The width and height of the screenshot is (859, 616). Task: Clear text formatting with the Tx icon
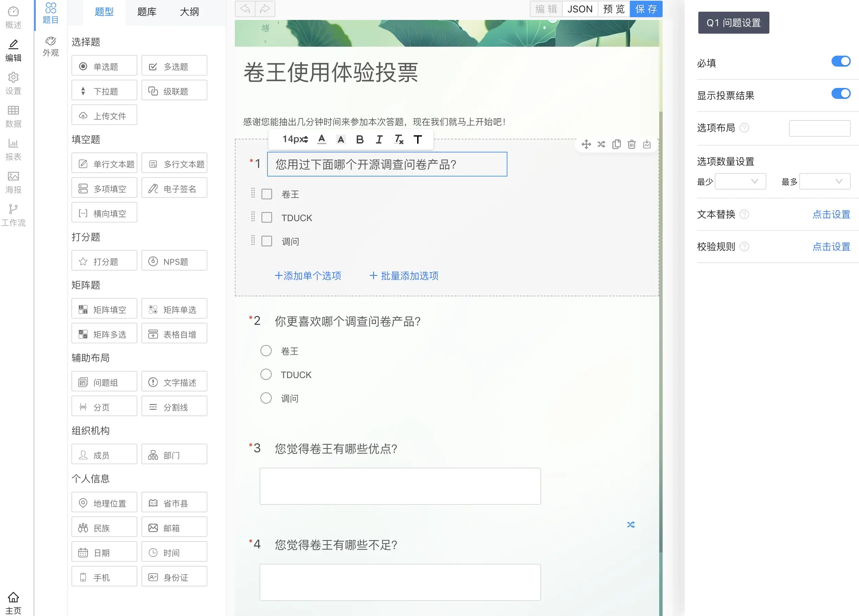[x=398, y=139]
